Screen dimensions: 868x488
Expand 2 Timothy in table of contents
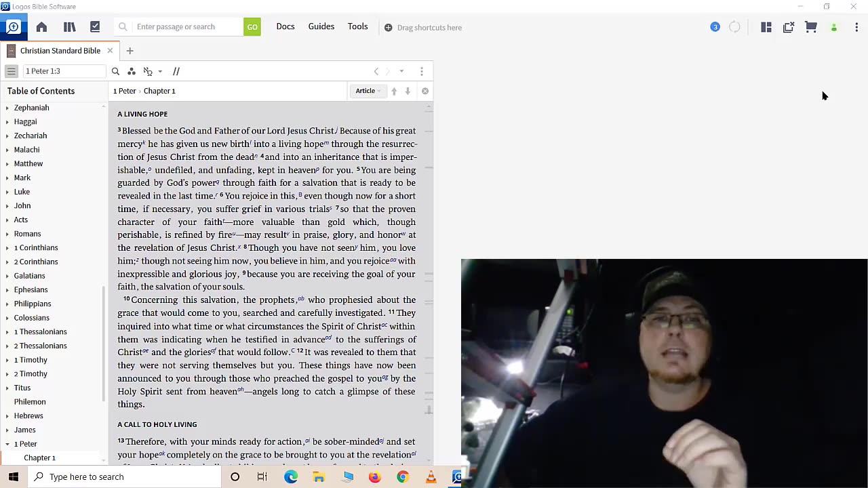pyautogui.click(x=7, y=374)
